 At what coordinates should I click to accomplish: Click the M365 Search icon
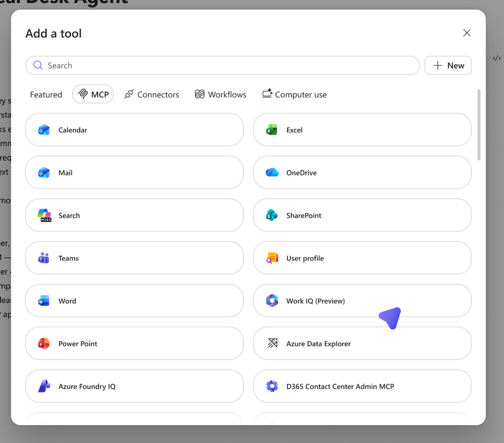(x=44, y=216)
